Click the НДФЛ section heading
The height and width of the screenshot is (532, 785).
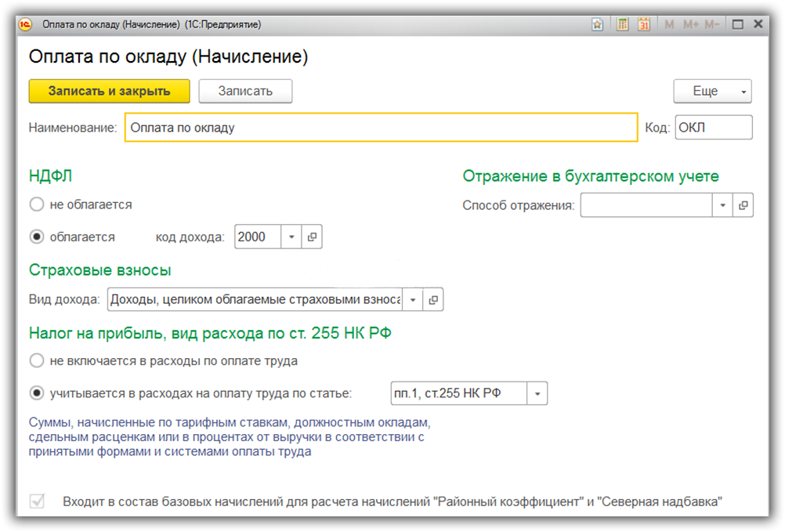(x=50, y=176)
